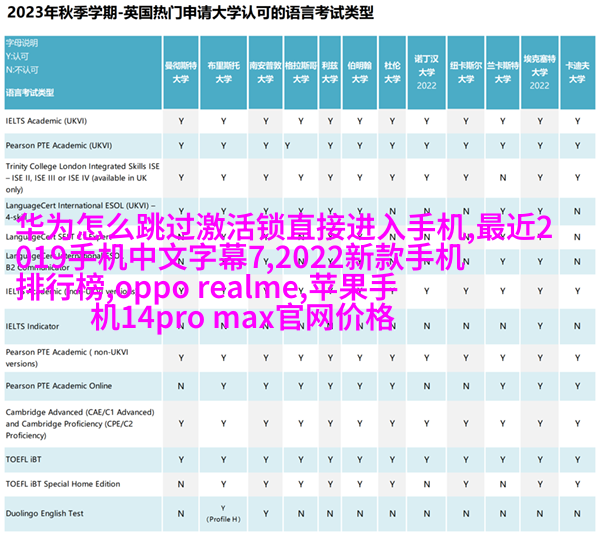Click IELTS Academic UKVI Y under 卡迪夫大学
This screenshot has height=536, width=600.
tap(577, 121)
